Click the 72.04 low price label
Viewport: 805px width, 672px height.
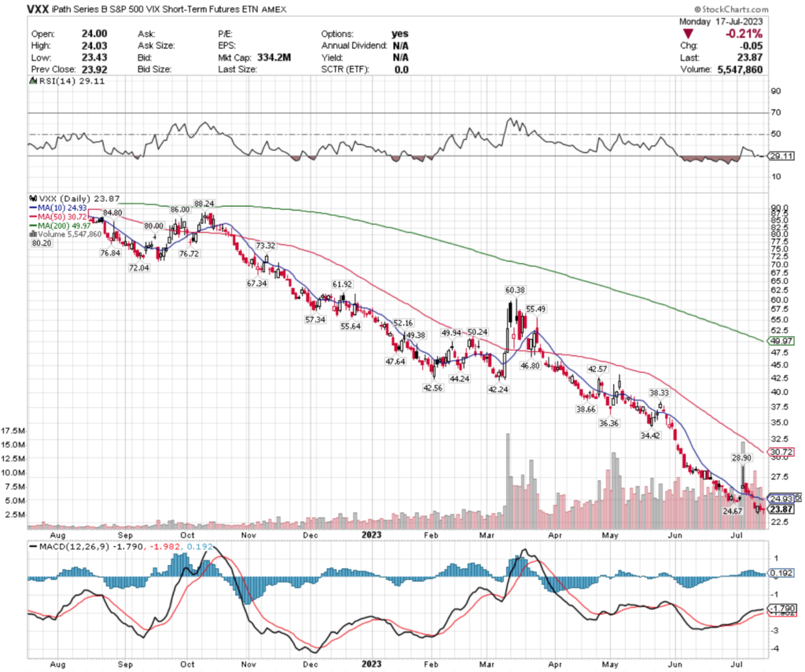[x=139, y=267]
